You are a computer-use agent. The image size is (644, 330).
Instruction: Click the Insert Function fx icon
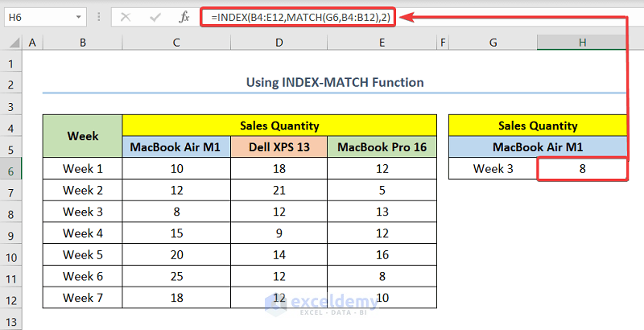(x=184, y=16)
